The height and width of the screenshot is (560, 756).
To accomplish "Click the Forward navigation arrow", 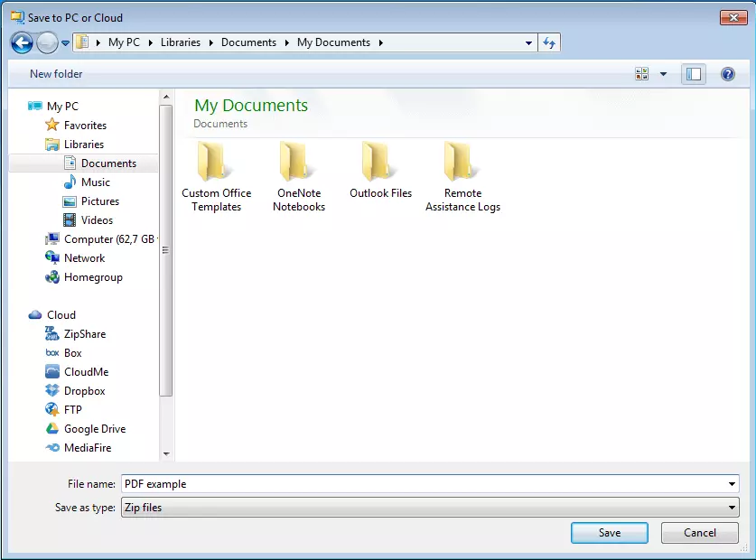I will click(x=47, y=43).
